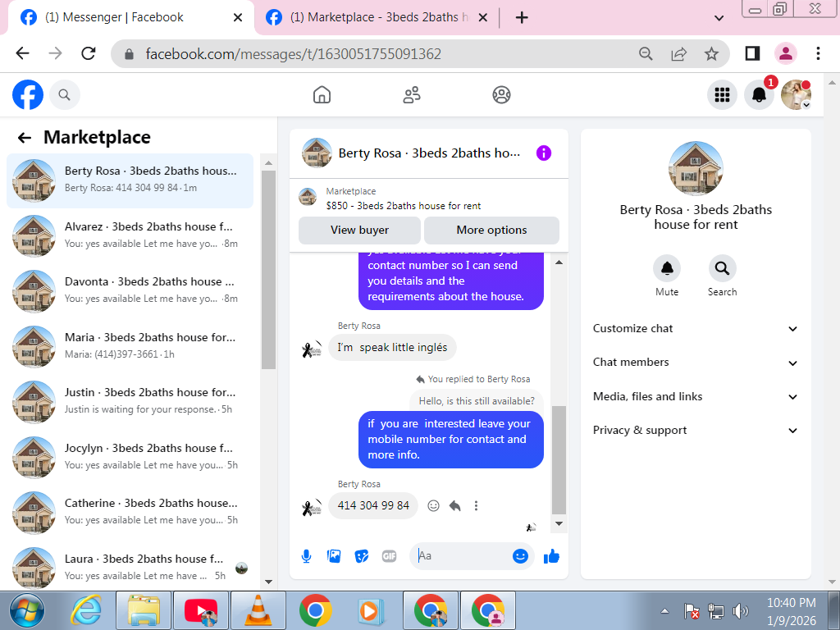This screenshot has height=630, width=840.
Task: Mute this conversation with the bell icon
Action: point(667,268)
